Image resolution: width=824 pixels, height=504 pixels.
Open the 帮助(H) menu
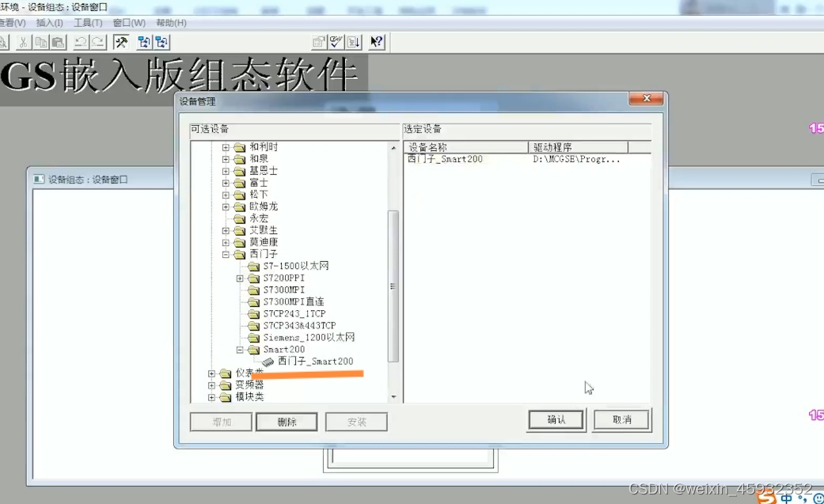(x=171, y=23)
